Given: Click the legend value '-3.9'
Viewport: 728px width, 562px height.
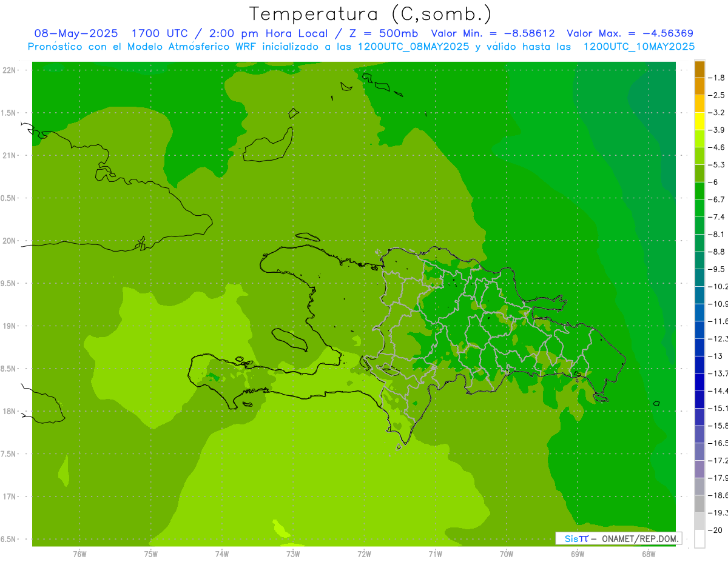Looking at the screenshot, I should pos(718,130).
